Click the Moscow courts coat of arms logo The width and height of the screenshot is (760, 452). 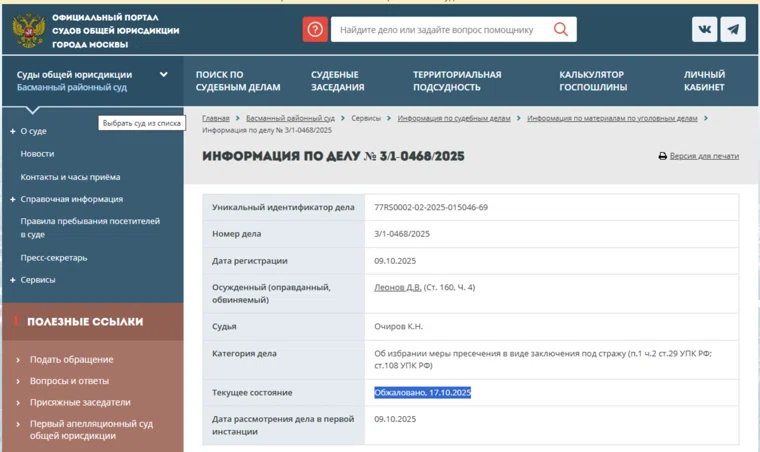click(28, 31)
